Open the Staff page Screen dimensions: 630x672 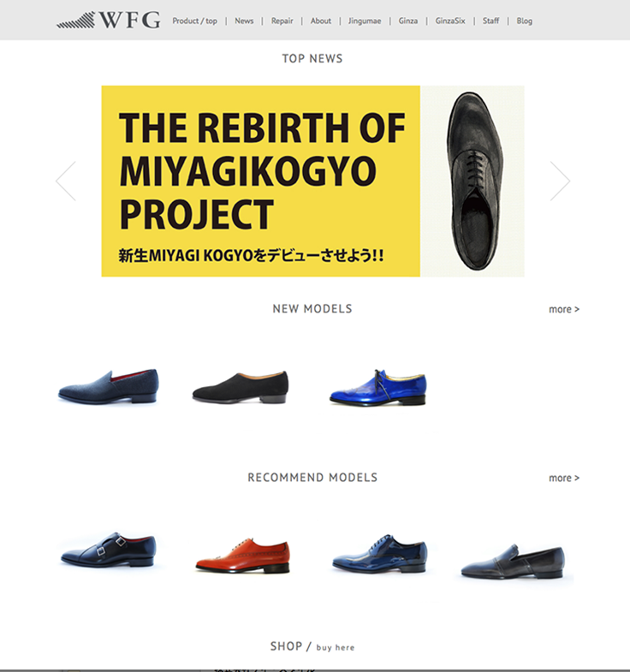coord(490,21)
